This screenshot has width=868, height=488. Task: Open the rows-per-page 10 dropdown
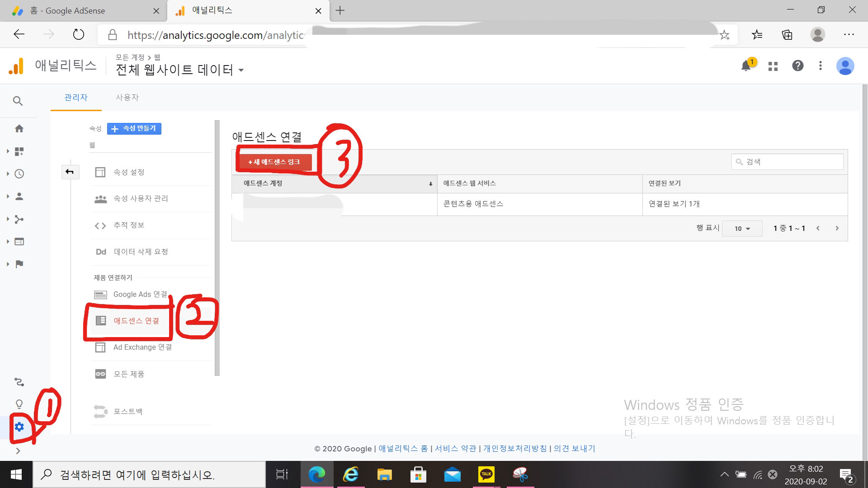pyautogui.click(x=742, y=229)
